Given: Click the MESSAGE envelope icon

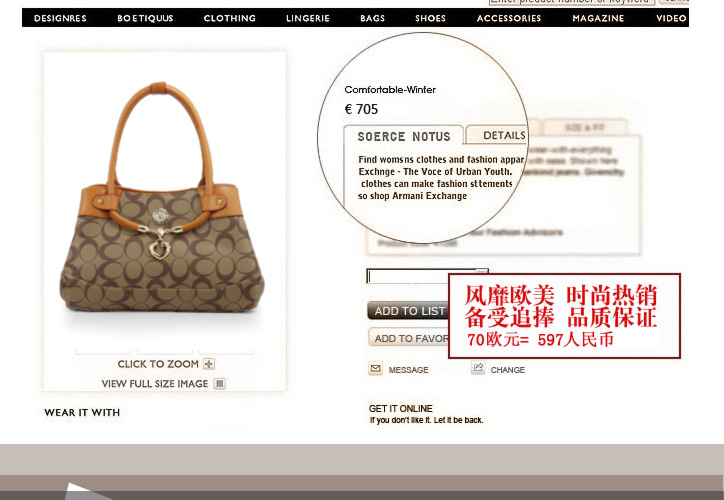Looking at the screenshot, I should click(375, 368).
